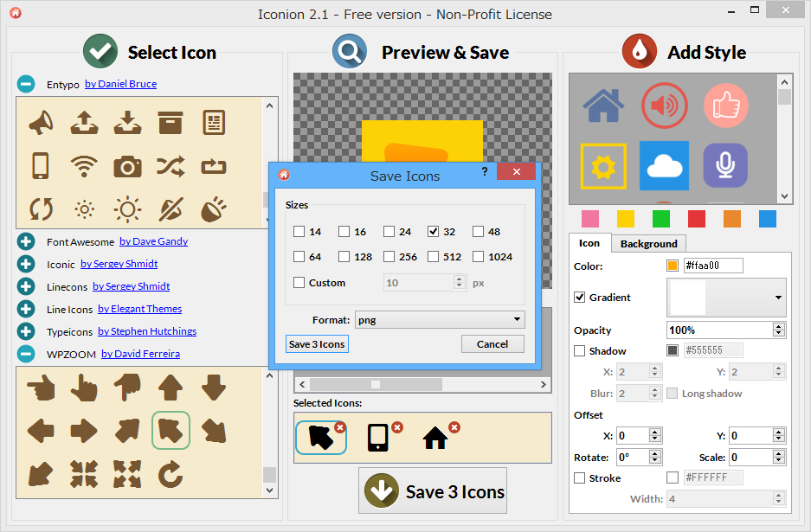Open the Format png dropdown

tap(441, 319)
